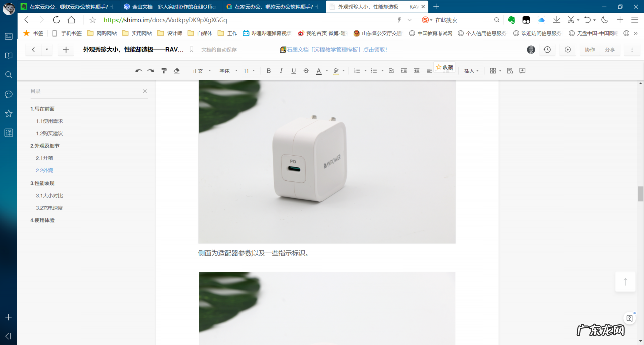Open document history via clock icon

click(x=547, y=50)
